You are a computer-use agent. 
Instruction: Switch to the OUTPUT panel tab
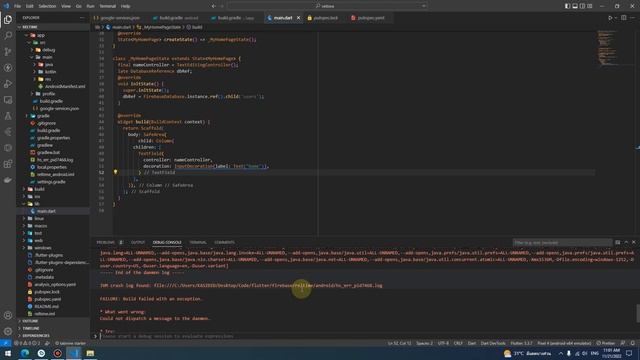tap(138, 242)
